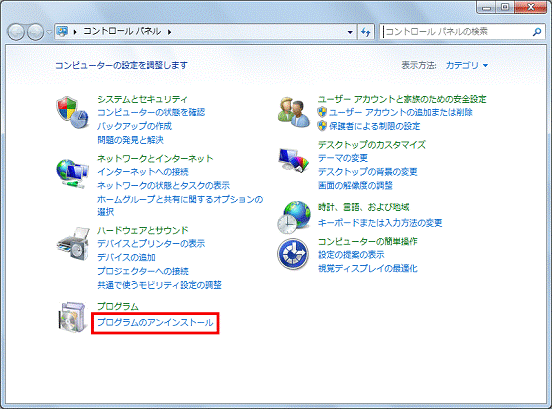Open デスクトップのカスタマイズ category
The height and width of the screenshot is (409, 552).
click(372, 145)
